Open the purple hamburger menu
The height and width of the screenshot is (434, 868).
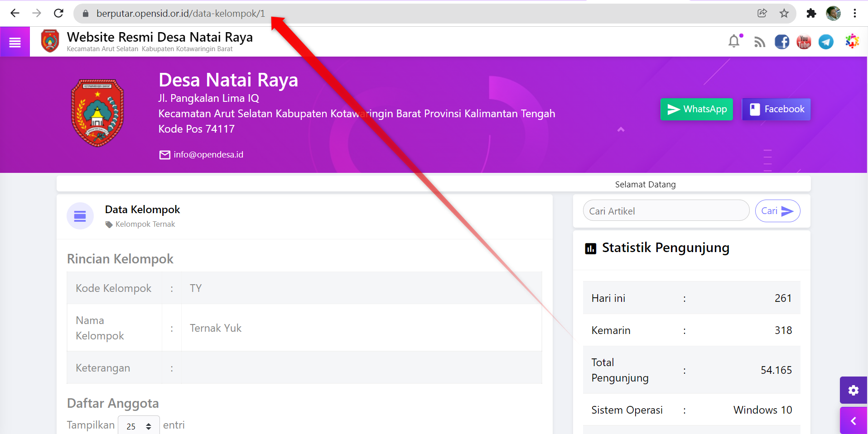[15, 42]
